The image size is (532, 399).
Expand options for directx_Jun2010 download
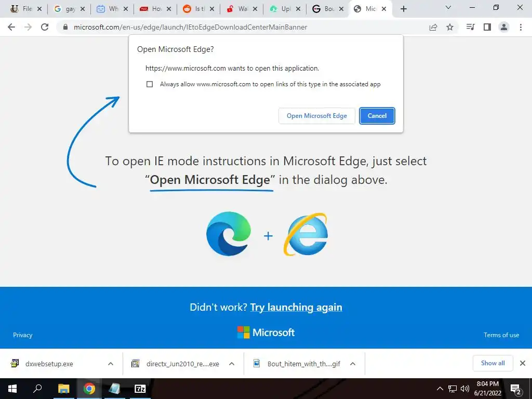232,364
